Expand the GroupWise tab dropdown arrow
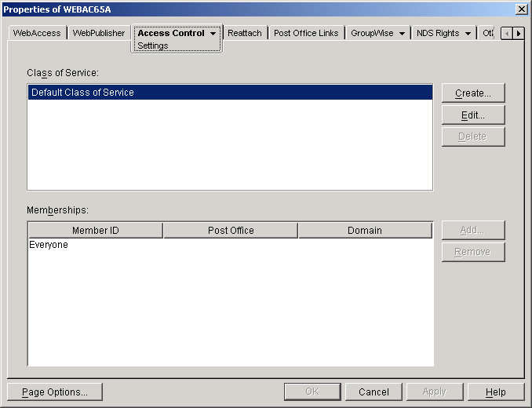This screenshot has height=408, width=532. pyautogui.click(x=402, y=33)
